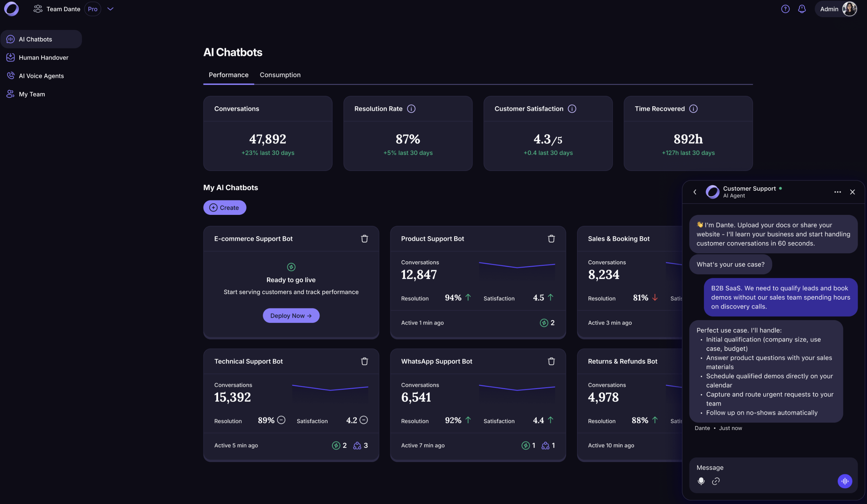Click the Create chatbot button
The width and height of the screenshot is (867, 504).
(224, 208)
